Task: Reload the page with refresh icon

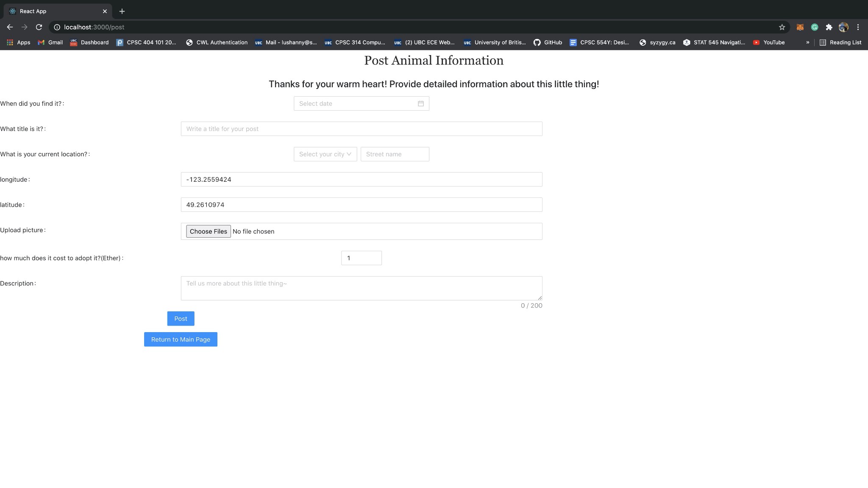Action: point(39,27)
